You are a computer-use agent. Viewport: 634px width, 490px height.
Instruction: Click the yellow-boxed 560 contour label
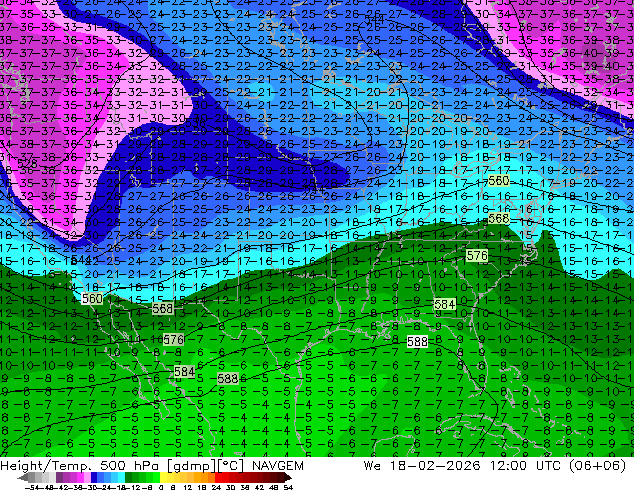[499, 181]
